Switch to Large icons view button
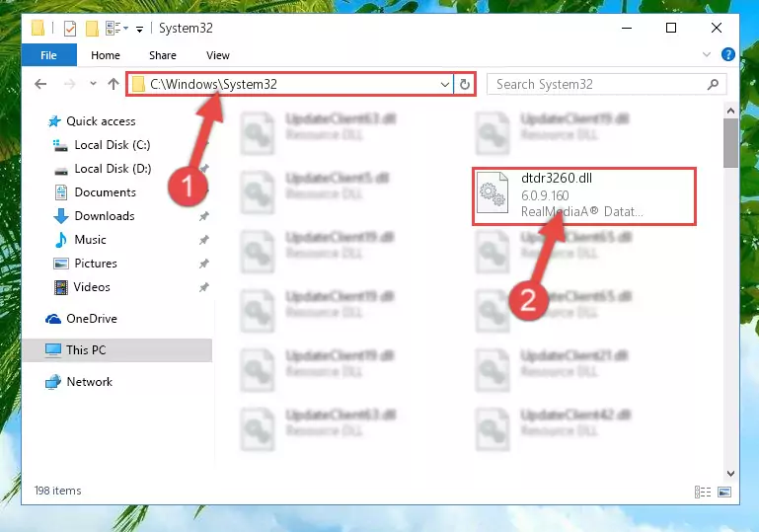This screenshot has height=532, width=759. click(x=724, y=492)
